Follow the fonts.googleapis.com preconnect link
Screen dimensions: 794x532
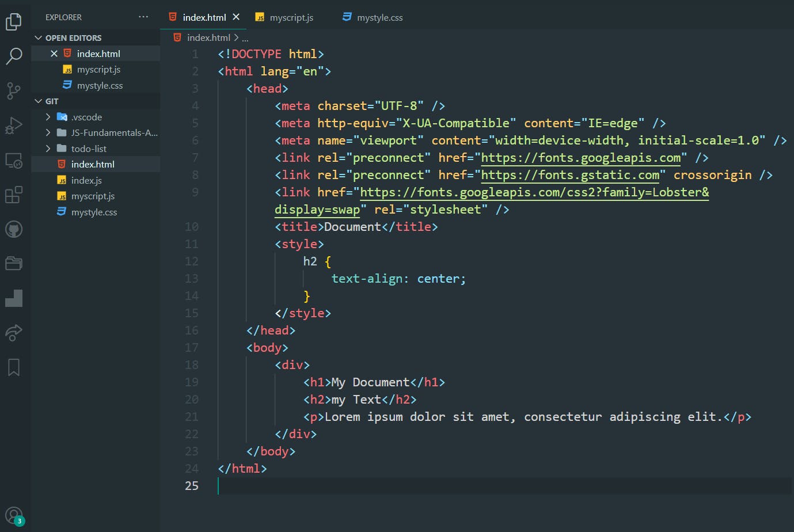580,158
